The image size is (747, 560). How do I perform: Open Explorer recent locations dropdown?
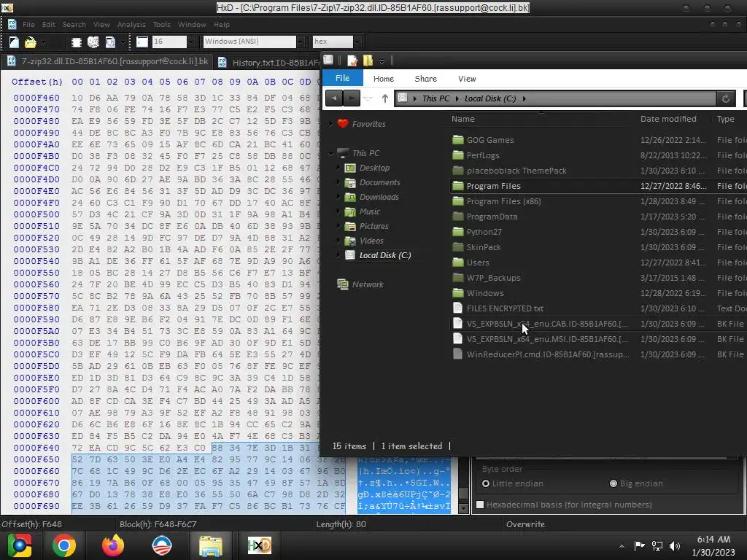368,98
